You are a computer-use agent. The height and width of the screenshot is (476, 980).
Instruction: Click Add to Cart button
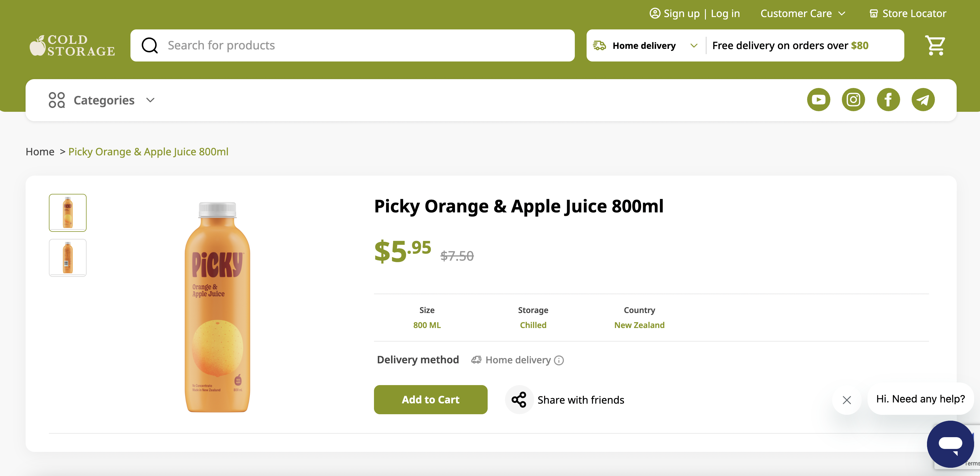pos(430,400)
